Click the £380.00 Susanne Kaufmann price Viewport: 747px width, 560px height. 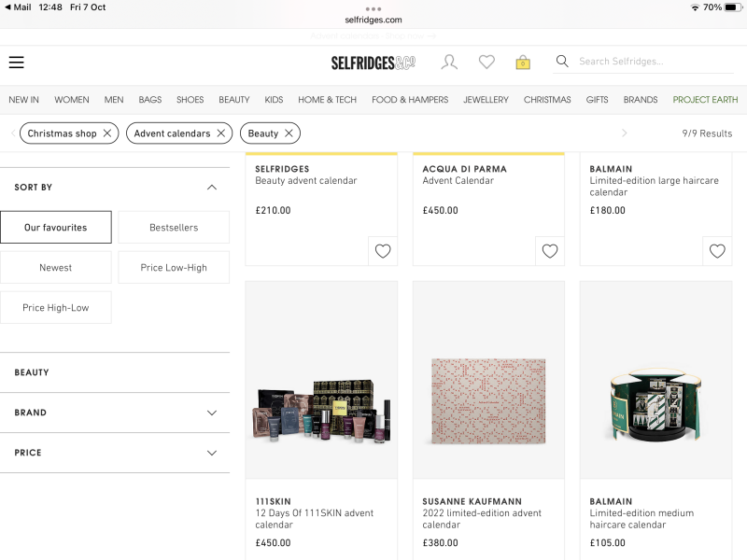click(x=440, y=543)
